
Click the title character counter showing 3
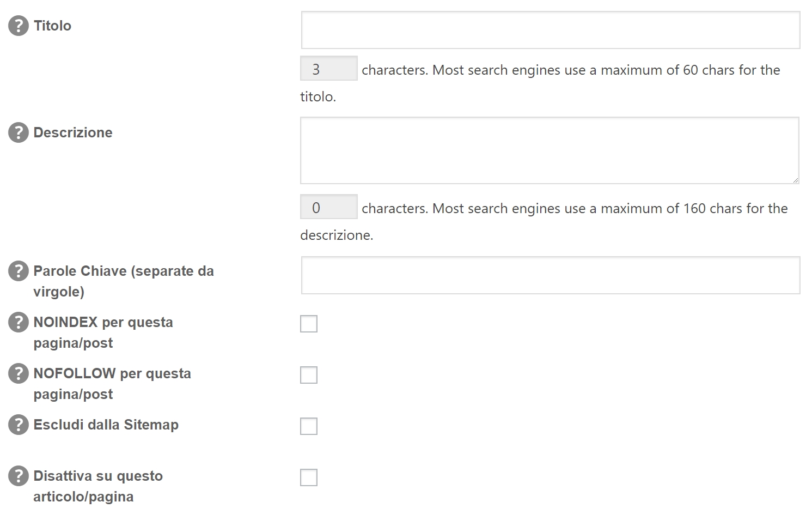(x=328, y=69)
